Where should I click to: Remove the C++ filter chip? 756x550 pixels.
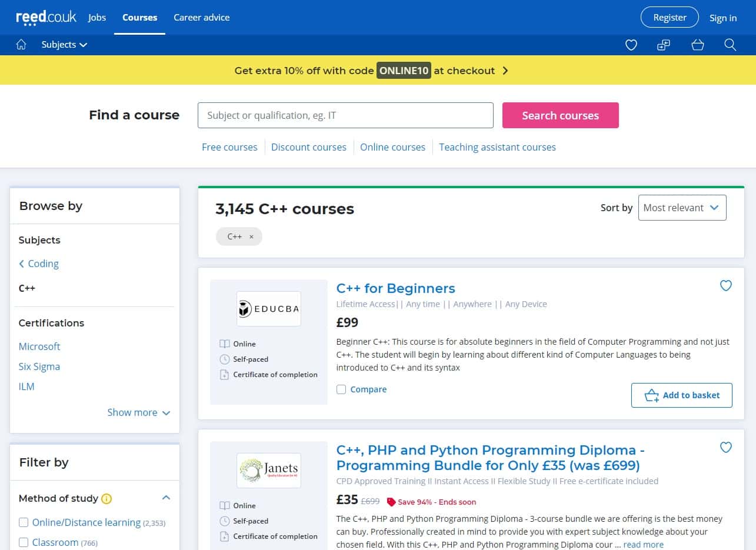click(251, 237)
